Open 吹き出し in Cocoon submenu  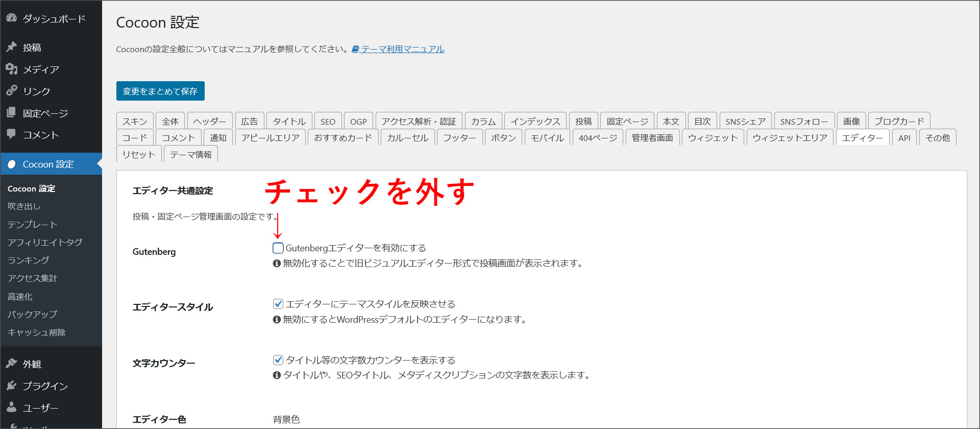click(24, 206)
